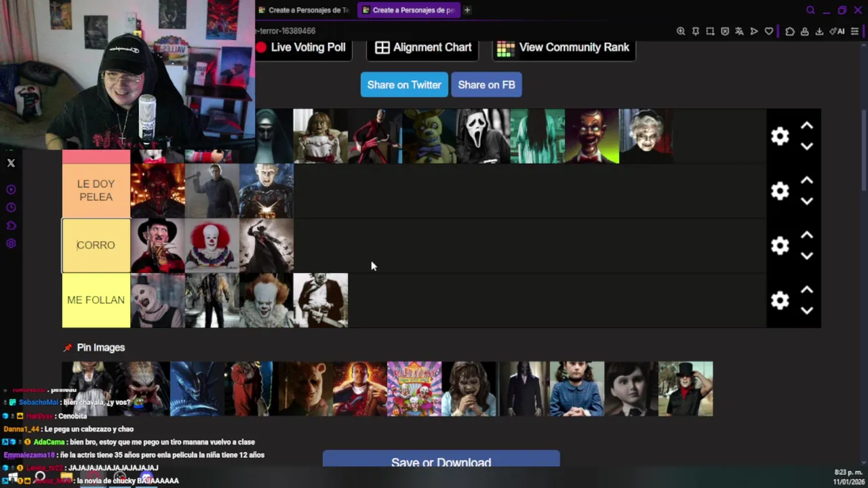Click the heart bookmark icon
Screen dimensions: 868x488
[x=768, y=31]
